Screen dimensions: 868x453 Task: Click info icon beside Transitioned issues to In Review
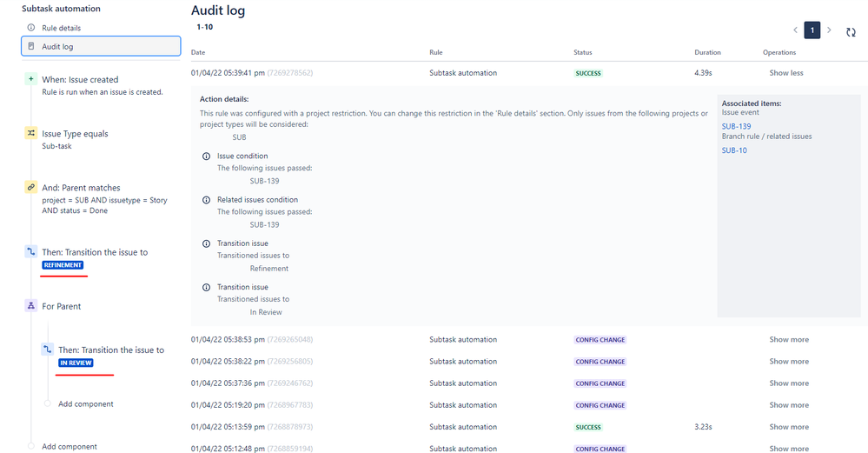coord(207,288)
